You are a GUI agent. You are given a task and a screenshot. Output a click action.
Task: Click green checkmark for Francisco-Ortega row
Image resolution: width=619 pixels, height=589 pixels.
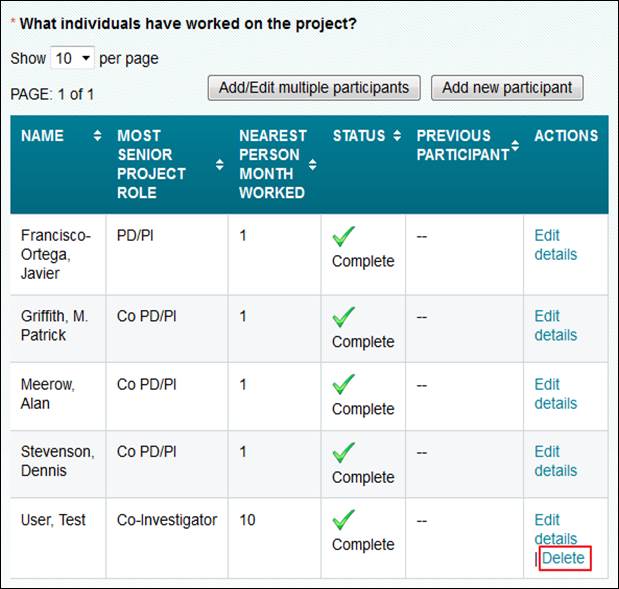pos(343,236)
